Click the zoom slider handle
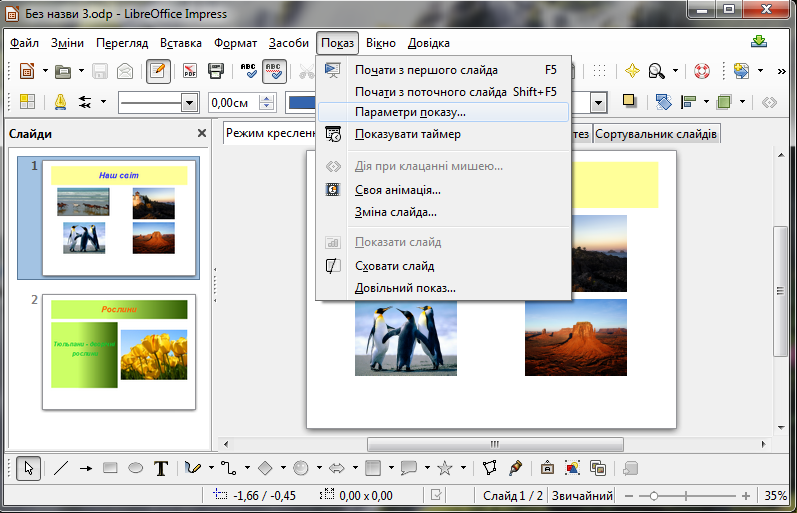The height and width of the screenshot is (513, 797). (654, 496)
